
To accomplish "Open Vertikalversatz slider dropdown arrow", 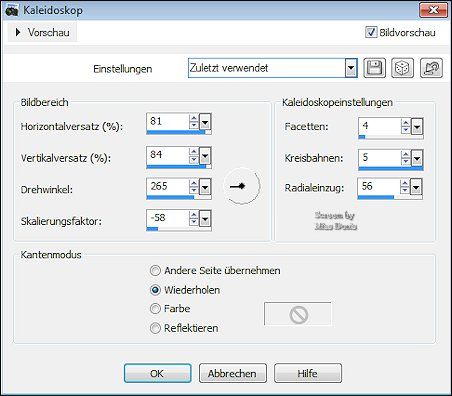I will pos(205,156).
